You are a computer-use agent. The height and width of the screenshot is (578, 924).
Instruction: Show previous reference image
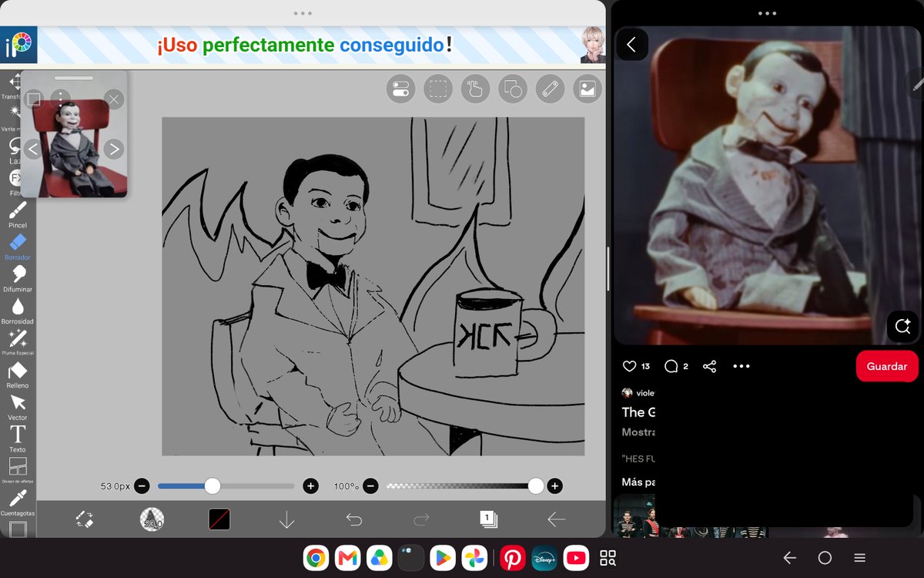(32, 149)
